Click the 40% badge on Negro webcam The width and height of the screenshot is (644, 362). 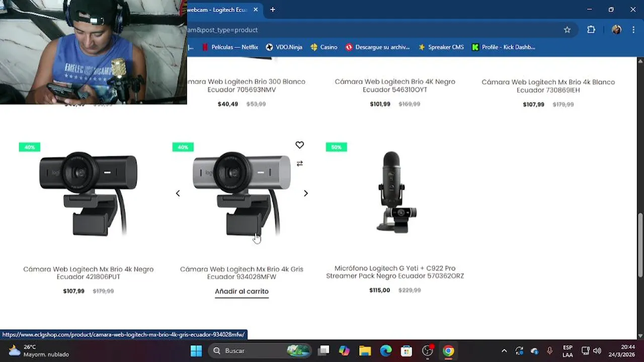(x=30, y=147)
